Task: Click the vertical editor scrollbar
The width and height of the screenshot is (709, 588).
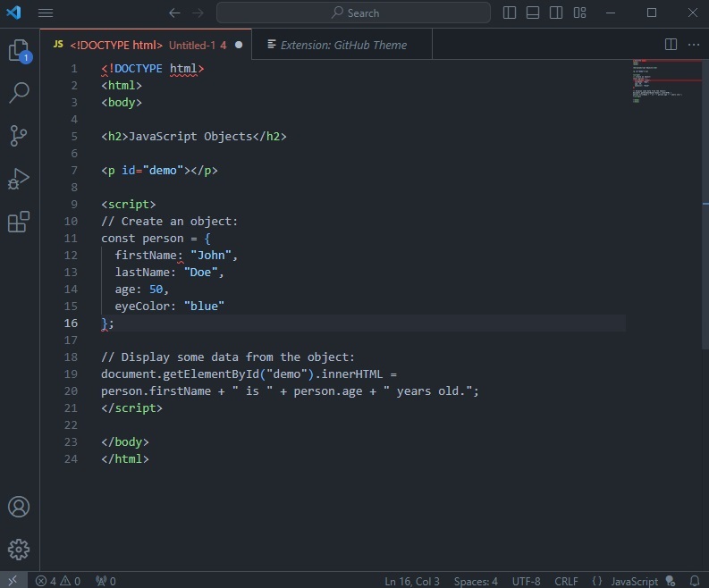Action: click(705, 204)
